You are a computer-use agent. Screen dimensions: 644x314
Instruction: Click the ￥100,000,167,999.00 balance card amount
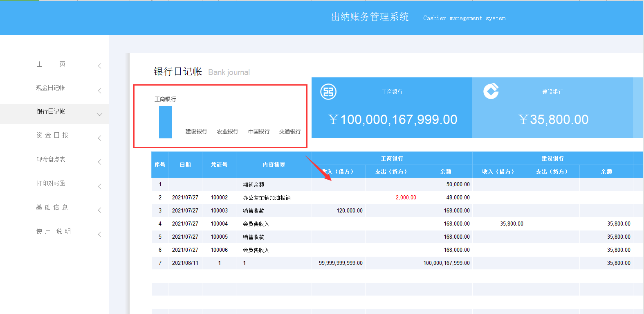pos(393,120)
